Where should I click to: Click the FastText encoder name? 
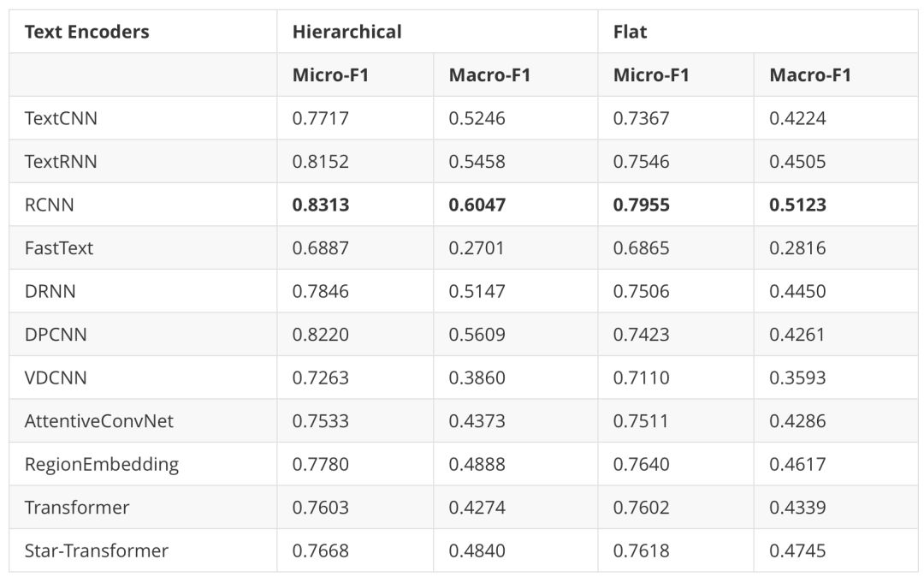(x=59, y=248)
